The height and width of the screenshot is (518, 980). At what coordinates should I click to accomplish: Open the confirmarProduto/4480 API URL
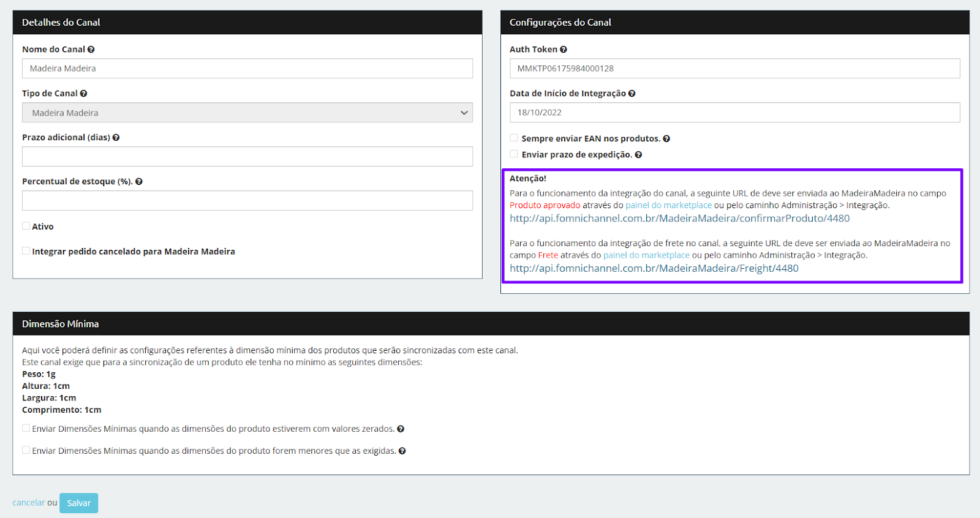point(680,219)
